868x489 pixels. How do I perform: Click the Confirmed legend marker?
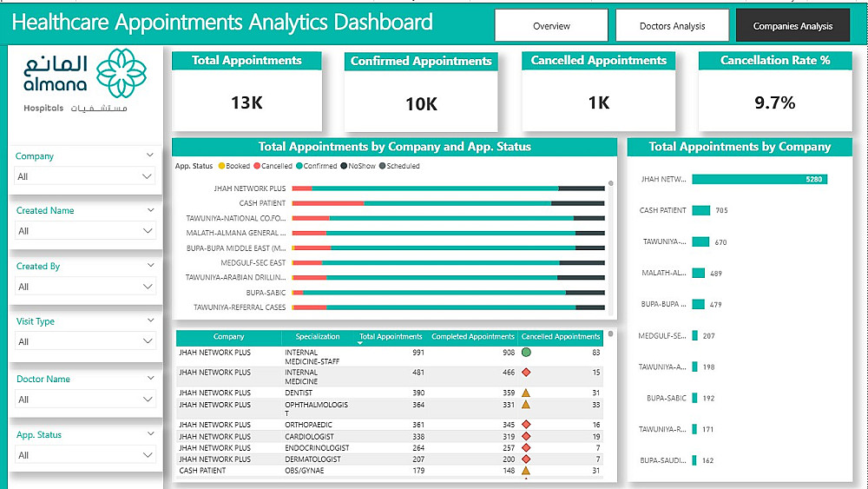click(299, 166)
